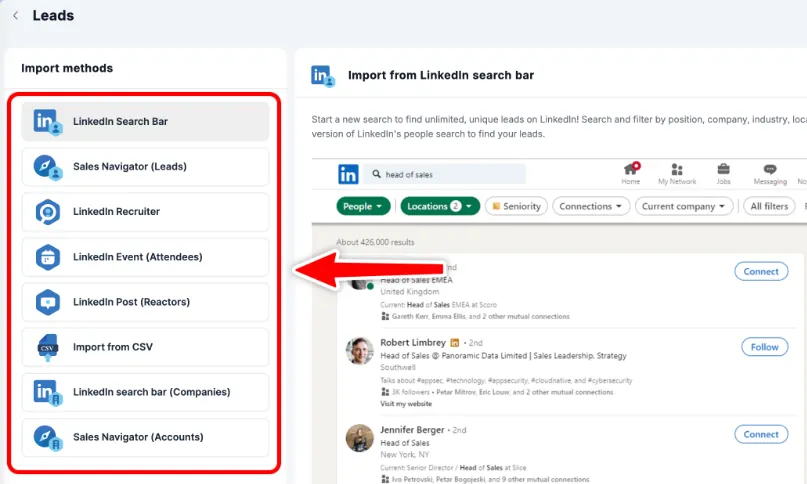Click the Sales Navigator (Accounts) compass icon
This screenshot has height=484, width=807.
(47, 438)
